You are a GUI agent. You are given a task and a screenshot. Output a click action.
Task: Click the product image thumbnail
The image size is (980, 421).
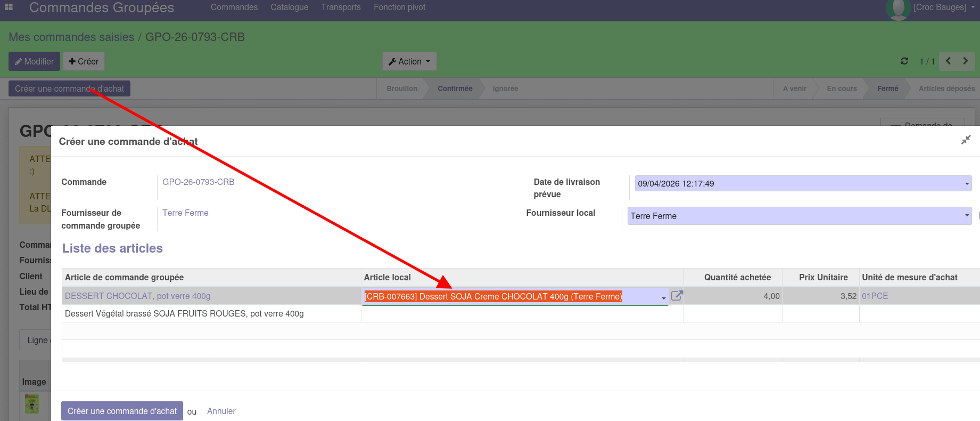point(32,404)
